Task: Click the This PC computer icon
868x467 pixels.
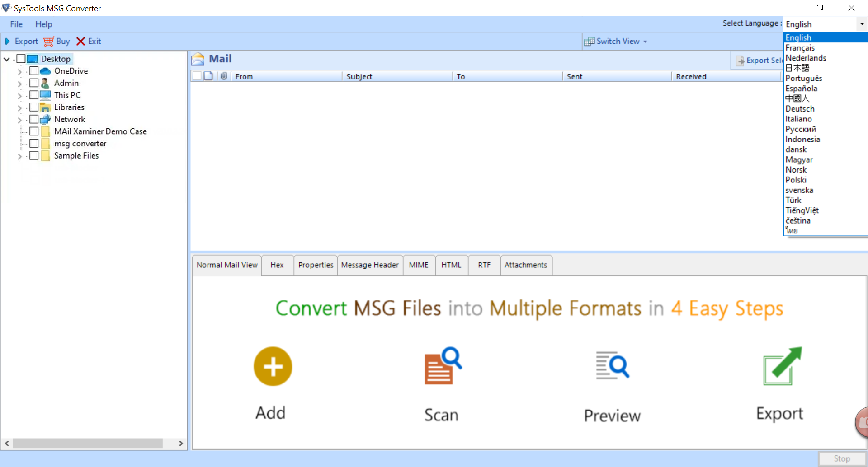Action: tap(45, 95)
